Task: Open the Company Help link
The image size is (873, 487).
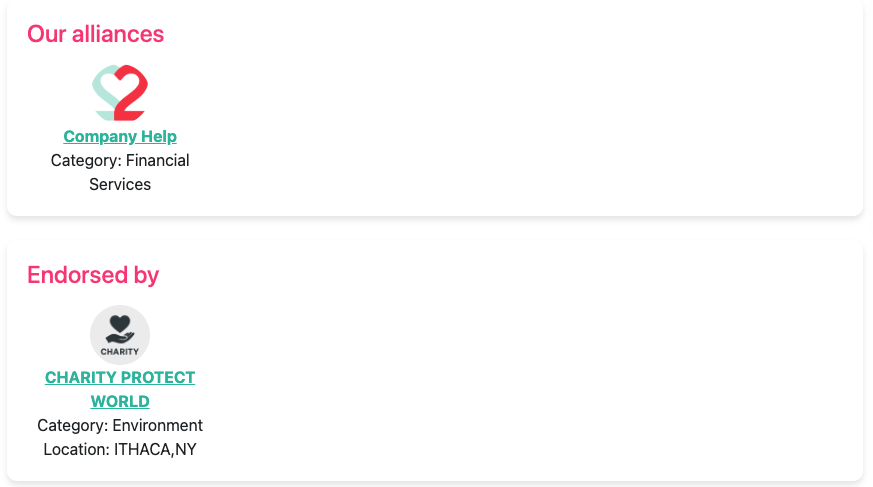Action: 120,136
